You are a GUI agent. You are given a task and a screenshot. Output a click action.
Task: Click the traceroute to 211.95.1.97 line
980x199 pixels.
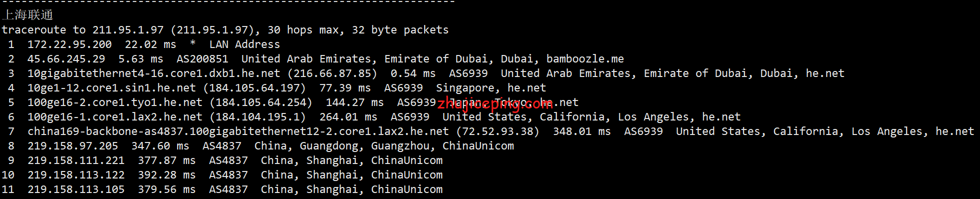click(225, 30)
